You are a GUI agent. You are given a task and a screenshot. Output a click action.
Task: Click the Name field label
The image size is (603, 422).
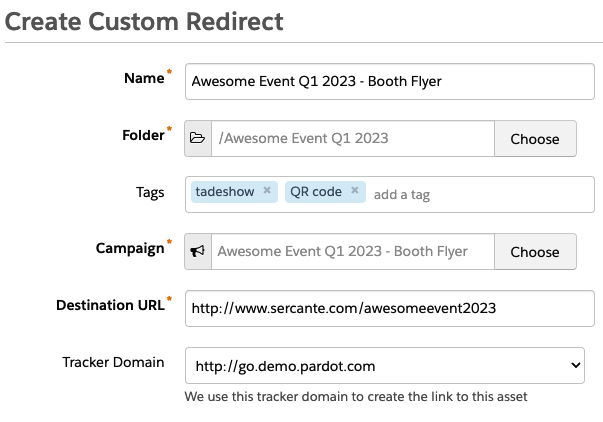143,78
